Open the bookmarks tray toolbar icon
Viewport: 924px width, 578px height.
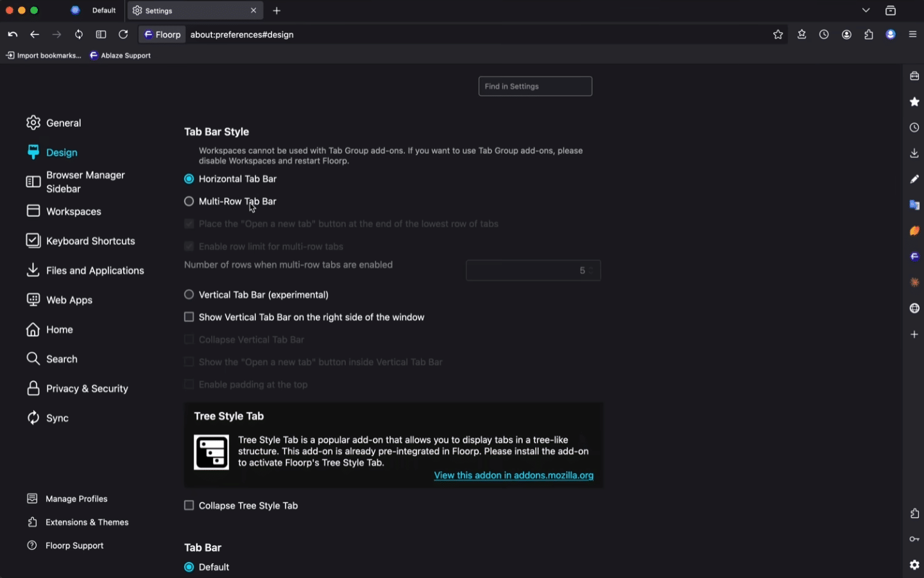coord(801,35)
